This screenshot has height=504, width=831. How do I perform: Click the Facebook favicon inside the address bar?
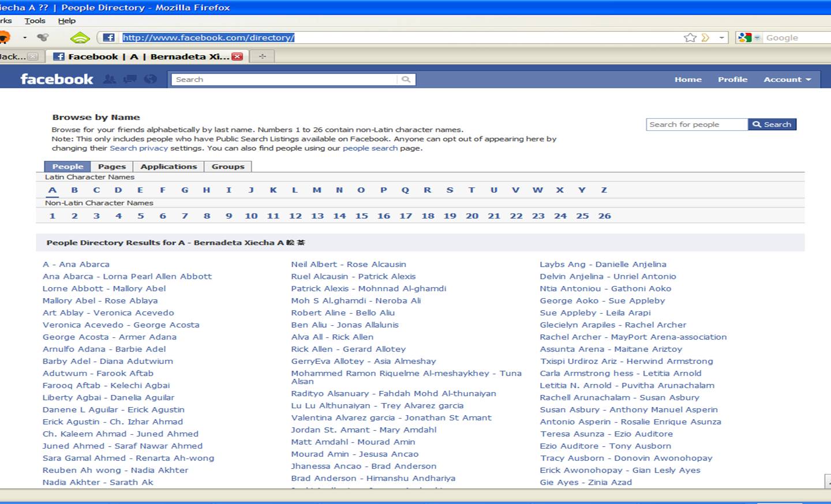pyautogui.click(x=109, y=37)
